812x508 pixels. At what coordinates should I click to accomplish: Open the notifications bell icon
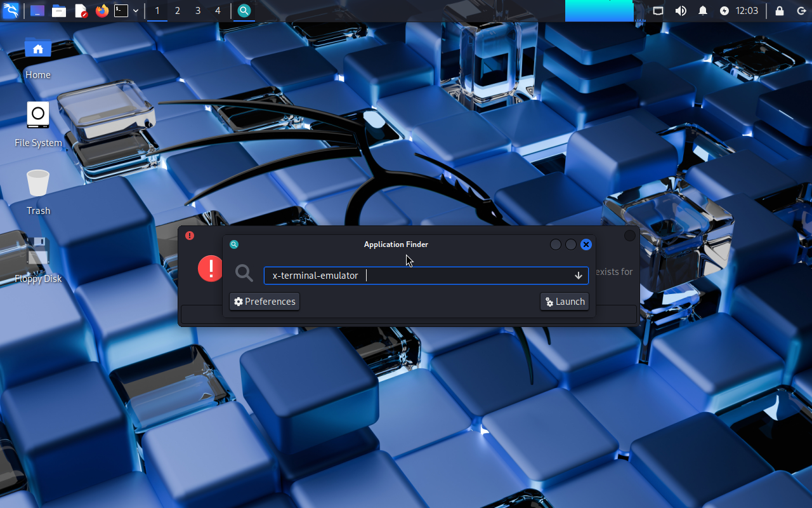click(x=703, y=11)
